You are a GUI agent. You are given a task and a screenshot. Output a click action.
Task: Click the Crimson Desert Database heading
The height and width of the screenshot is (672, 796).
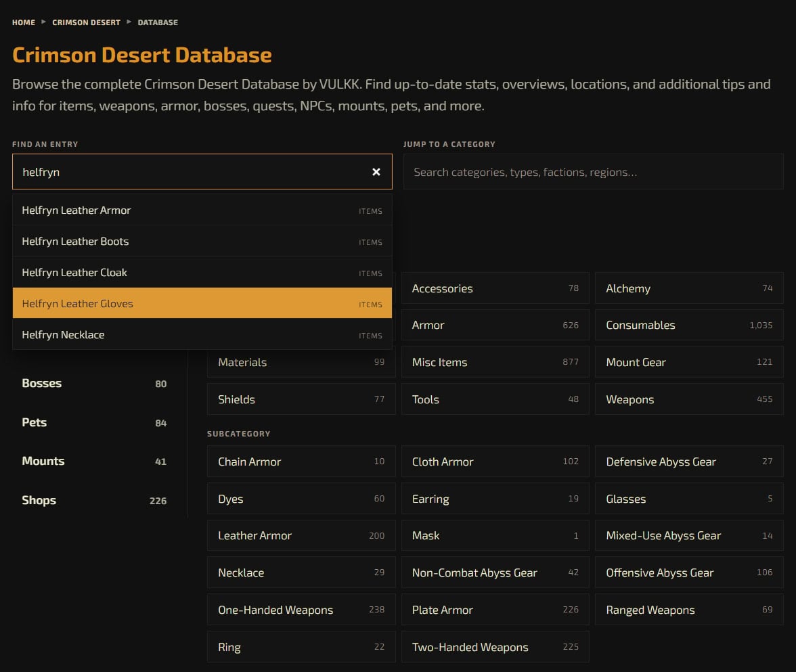click(x=142, y=55)
